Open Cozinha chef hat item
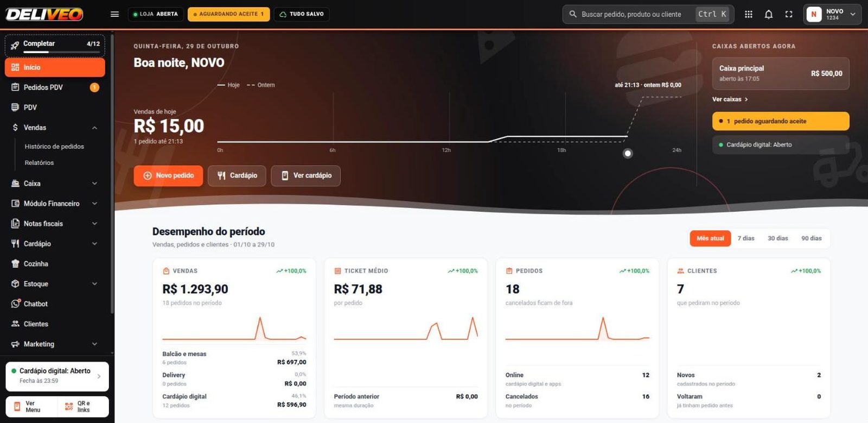This screenshot has width=868, height=423. 55,263
